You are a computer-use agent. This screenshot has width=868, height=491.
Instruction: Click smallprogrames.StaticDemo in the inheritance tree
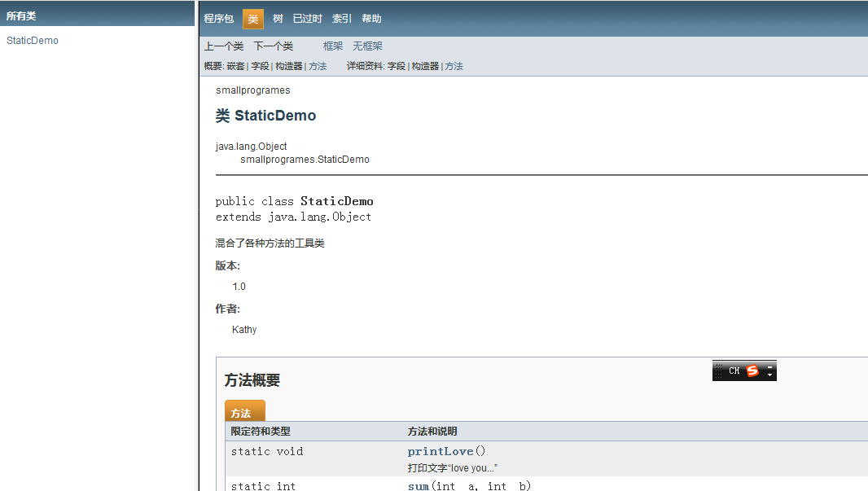click(305, 160)
